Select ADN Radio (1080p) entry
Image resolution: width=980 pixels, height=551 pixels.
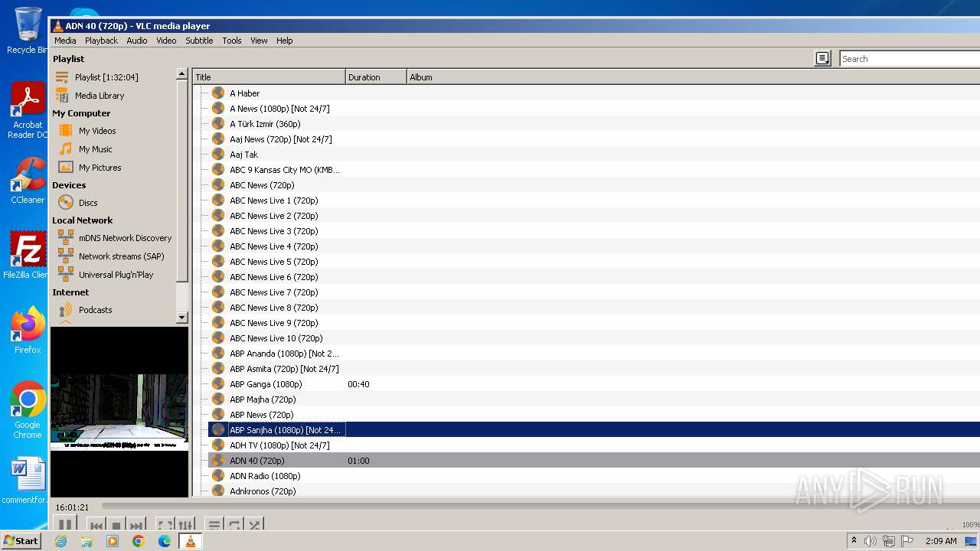tap(265, 476)
